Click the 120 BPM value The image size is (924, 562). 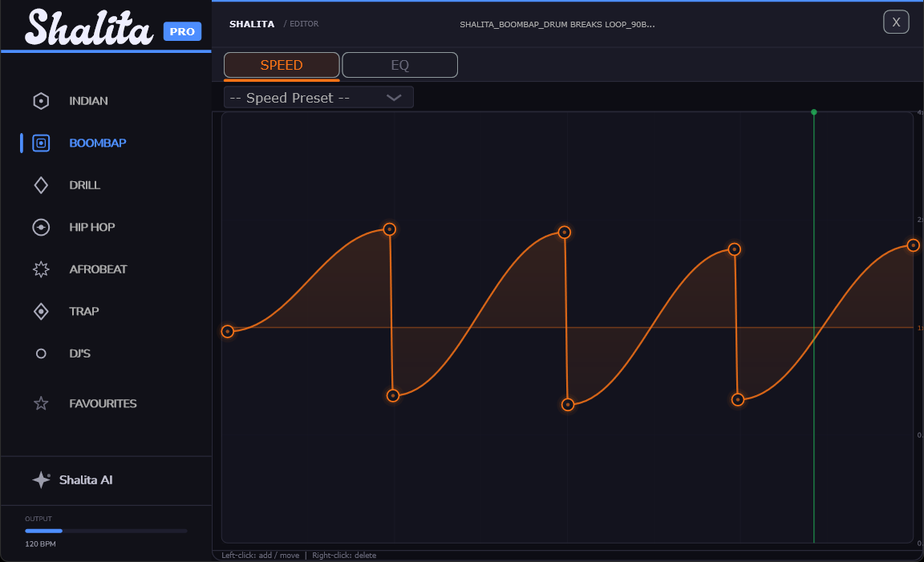click(41, 544)
